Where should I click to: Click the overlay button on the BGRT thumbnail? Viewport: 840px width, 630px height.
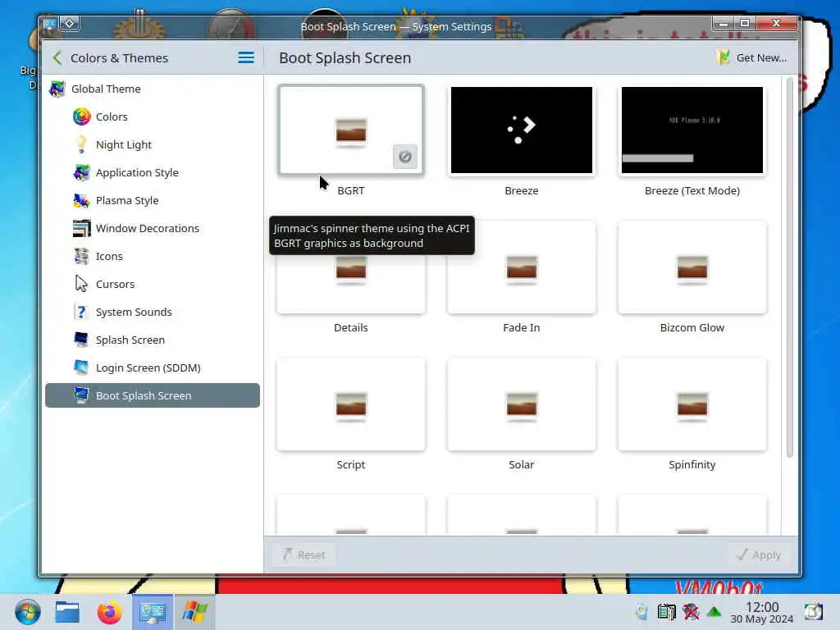point(405,157)
